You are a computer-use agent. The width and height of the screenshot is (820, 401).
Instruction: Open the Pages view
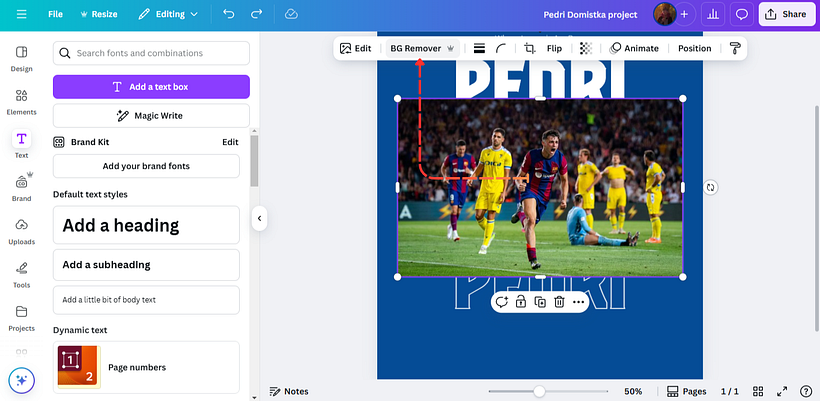tap(687, 392)
